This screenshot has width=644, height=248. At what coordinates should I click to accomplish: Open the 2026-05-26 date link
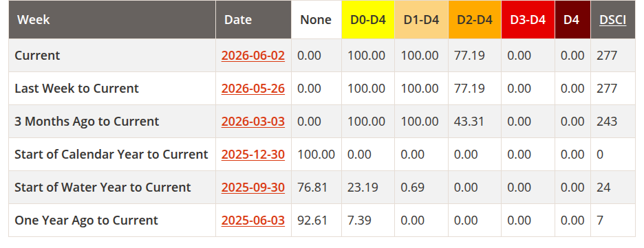click(x=253, y=88)
